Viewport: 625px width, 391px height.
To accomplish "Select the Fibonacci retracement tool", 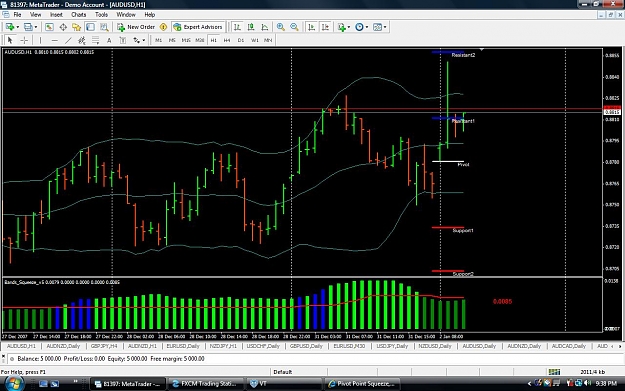I will click(x=95, y=40).
